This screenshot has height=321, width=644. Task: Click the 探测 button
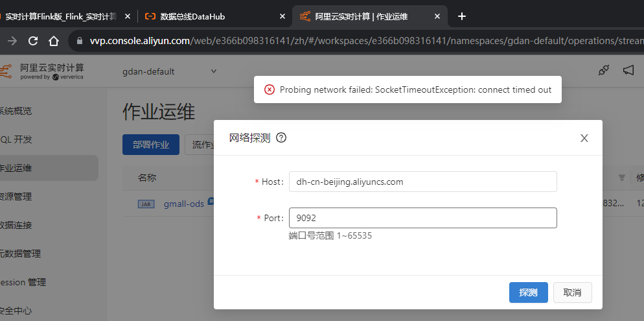tap(528, 292)
